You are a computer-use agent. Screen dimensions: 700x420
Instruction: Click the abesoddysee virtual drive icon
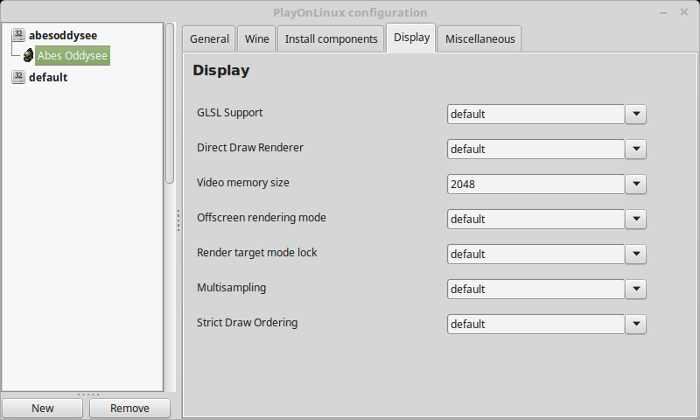point(18,35)
